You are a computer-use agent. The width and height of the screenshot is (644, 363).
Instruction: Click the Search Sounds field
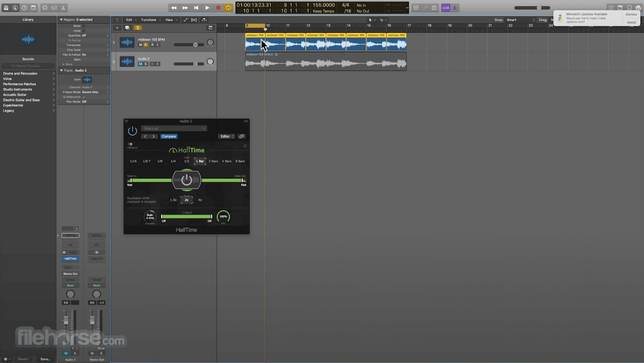(x=28, y=66)
